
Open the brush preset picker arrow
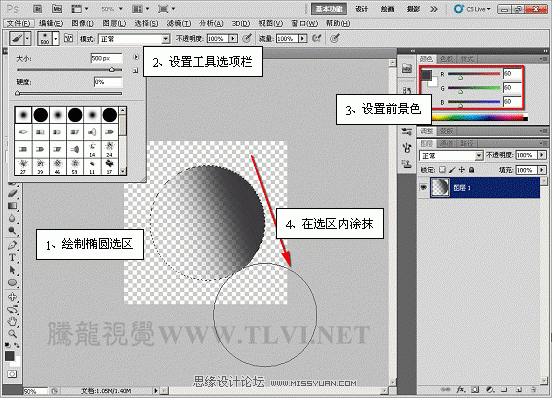coord(55,38)
